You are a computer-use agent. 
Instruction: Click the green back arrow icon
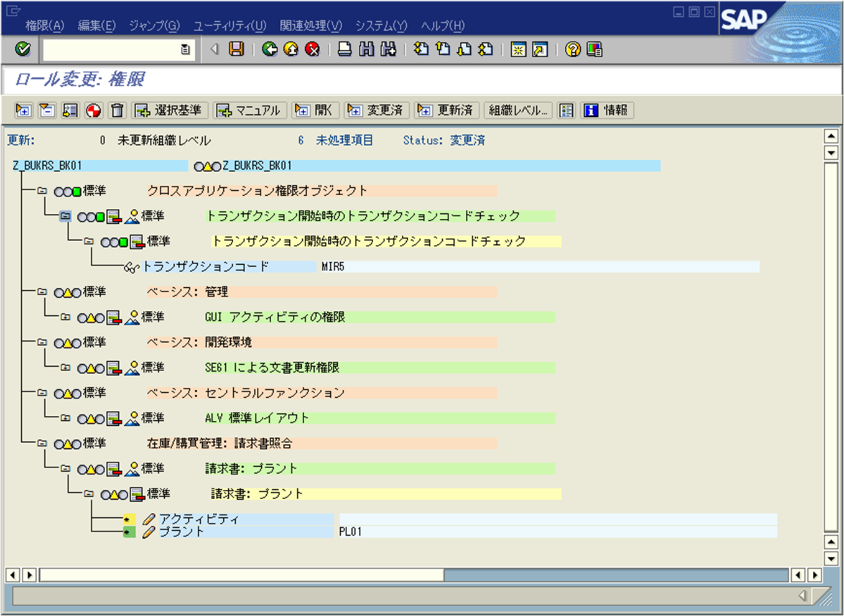pyautogui.click(x=270, y=50)
